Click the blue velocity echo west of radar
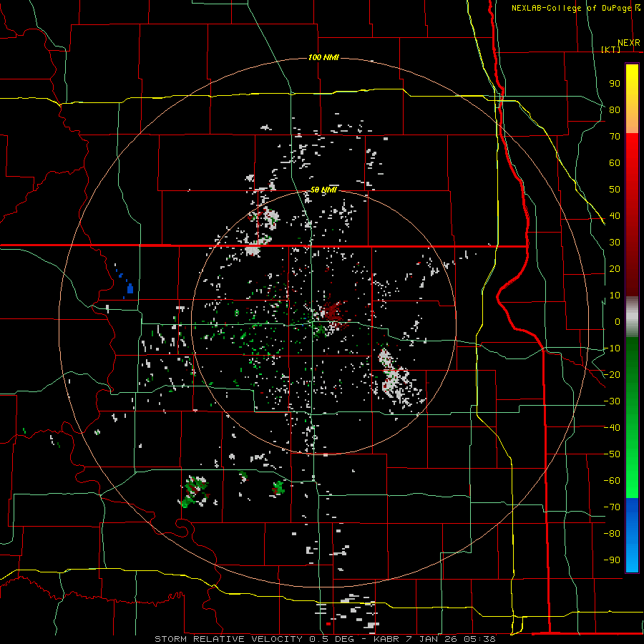 pos(130,288)
